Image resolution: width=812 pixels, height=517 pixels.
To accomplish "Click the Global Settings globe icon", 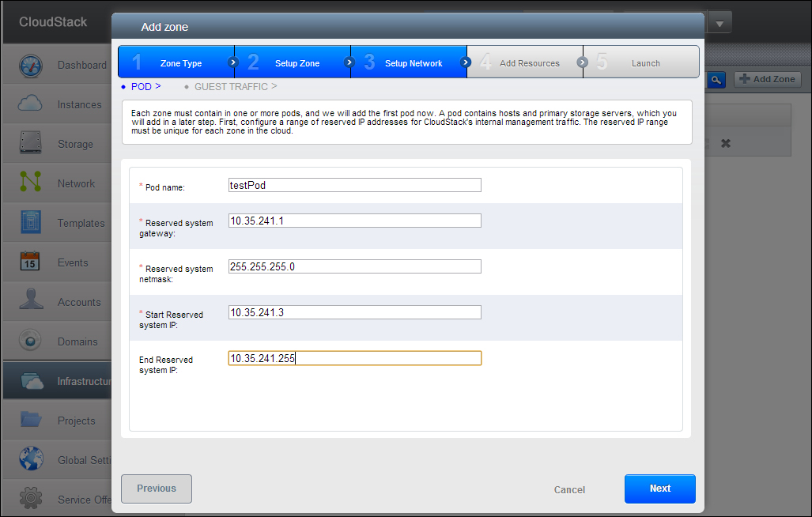I will (31, 460).
